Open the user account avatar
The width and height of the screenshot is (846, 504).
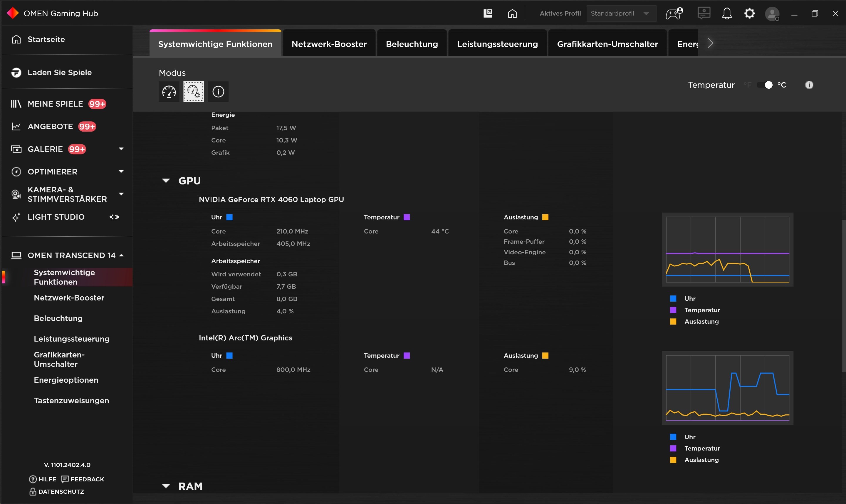[x=772, y=14]
